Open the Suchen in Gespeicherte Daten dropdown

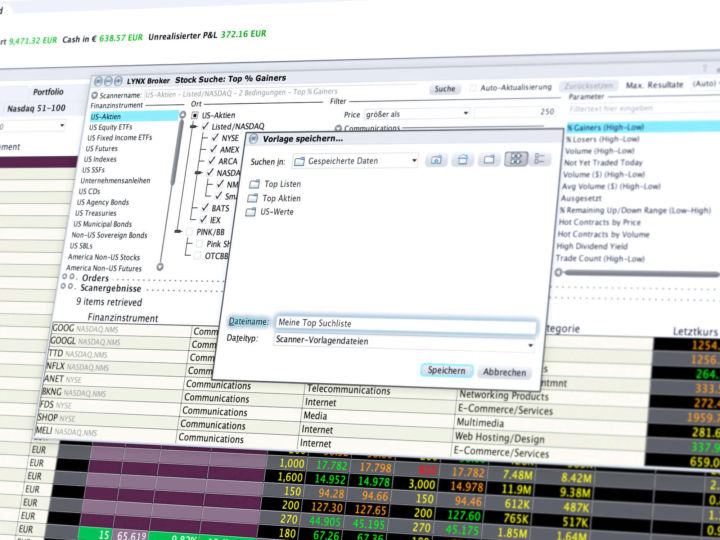point(355,161)
